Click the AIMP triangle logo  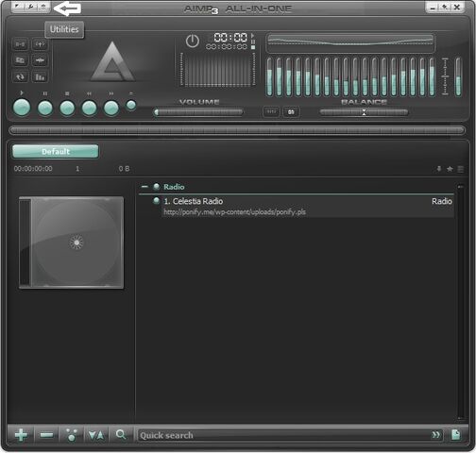(x=112, y=61)
